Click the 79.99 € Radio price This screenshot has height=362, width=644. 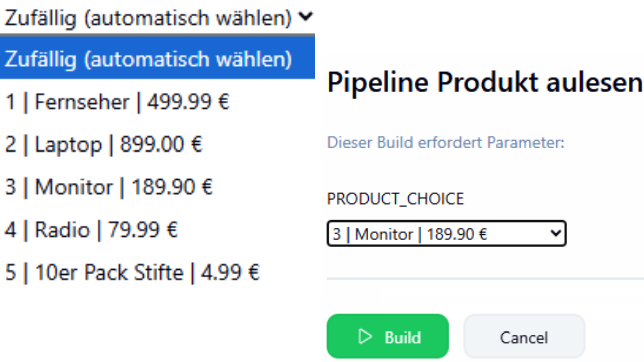tap(143, 230)
